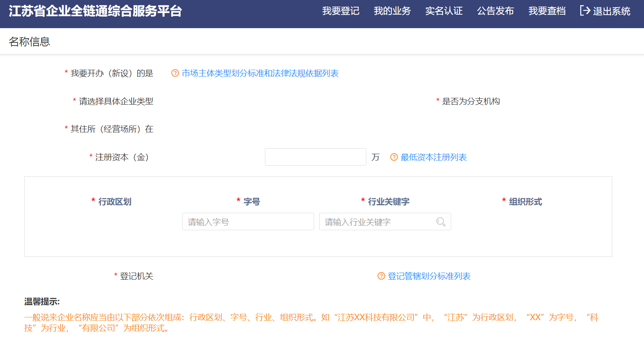Focus the 注册资本（金） input box

315,157
